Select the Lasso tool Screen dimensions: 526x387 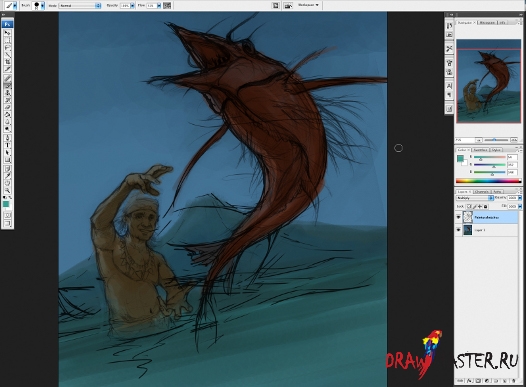(7, 47)
